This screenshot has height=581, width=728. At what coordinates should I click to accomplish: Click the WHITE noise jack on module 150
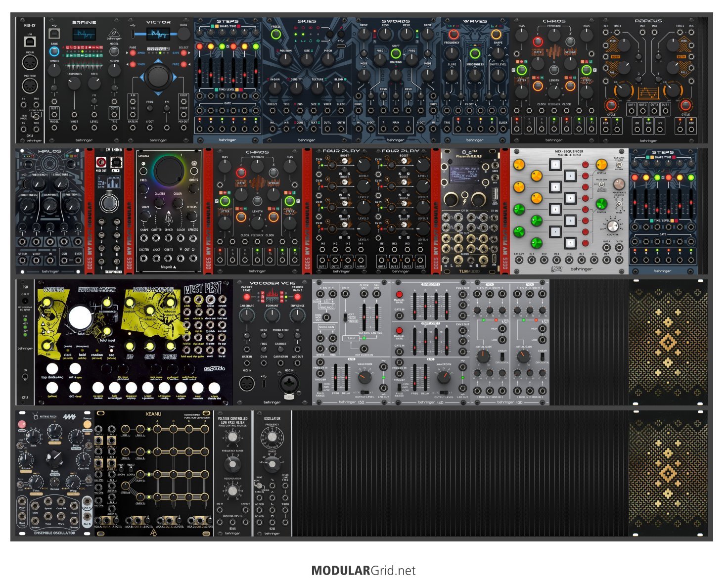click(320, 348)
